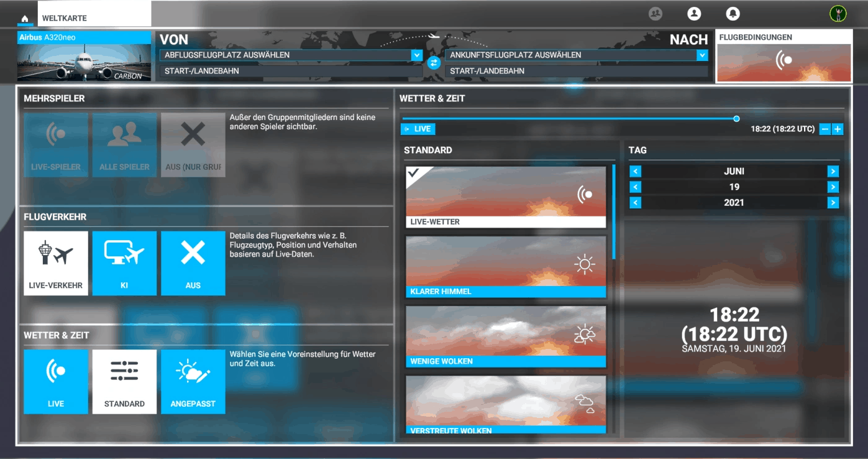Turn air traffic off with Aus tile
The height and width of the screenshot is (459, 868).
click(193, 263)
